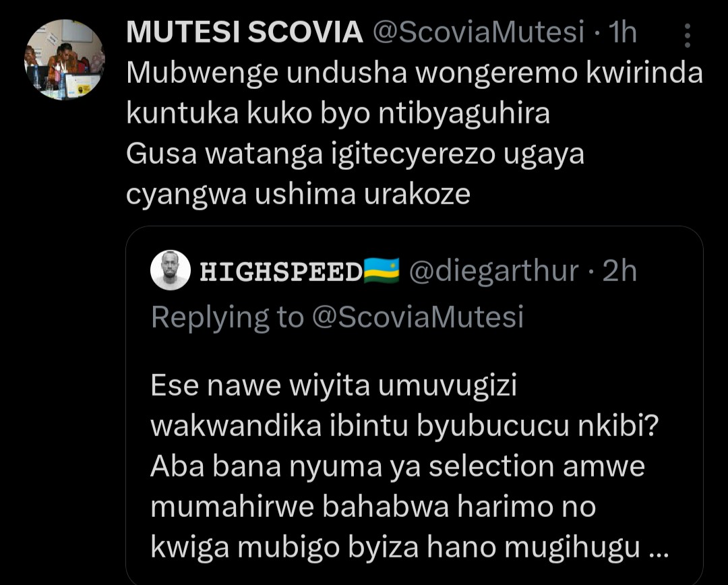This screenshot has width=728, height=585.
Task: Click @ScoviaMutesi handle in the tweet header
Action: [479, 32]
